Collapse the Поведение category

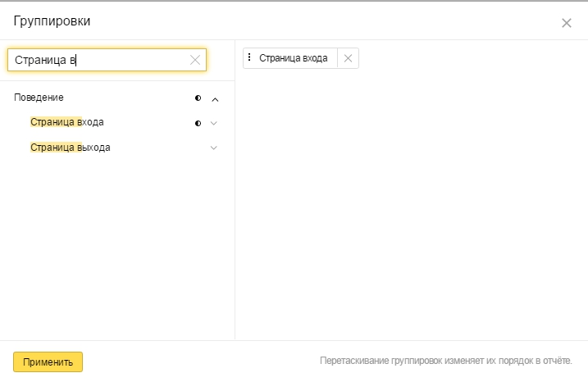point(215,99)
